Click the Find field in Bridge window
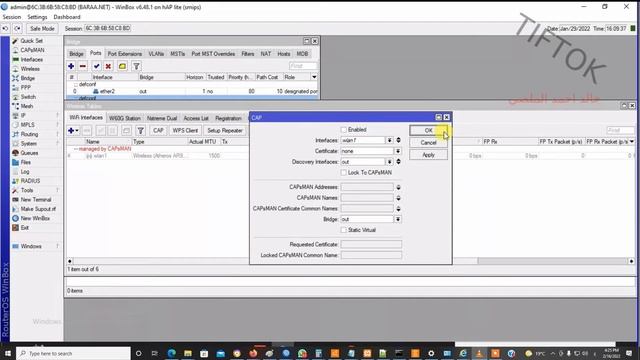The image size is (640, 360). (303, 66)
